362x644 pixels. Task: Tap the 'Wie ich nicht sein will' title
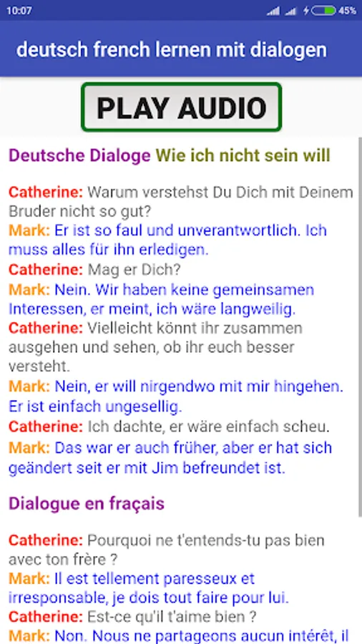pyautogui.click(x=243, y=156)
